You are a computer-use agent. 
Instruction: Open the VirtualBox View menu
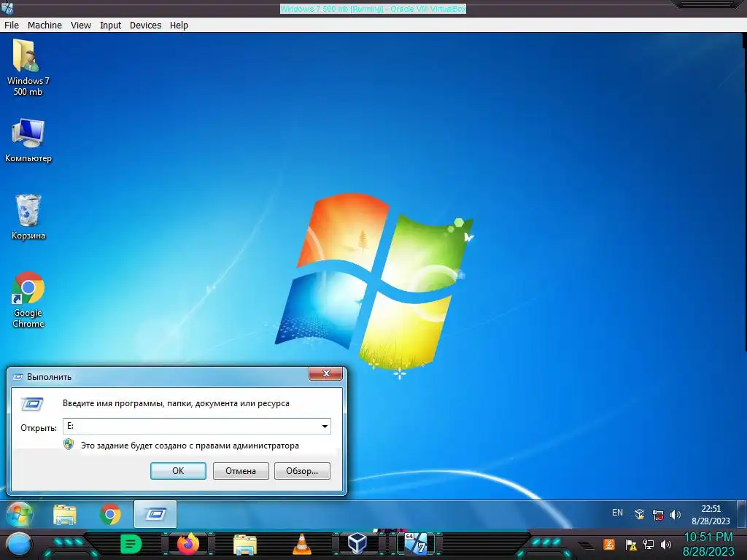coord(81,26)
